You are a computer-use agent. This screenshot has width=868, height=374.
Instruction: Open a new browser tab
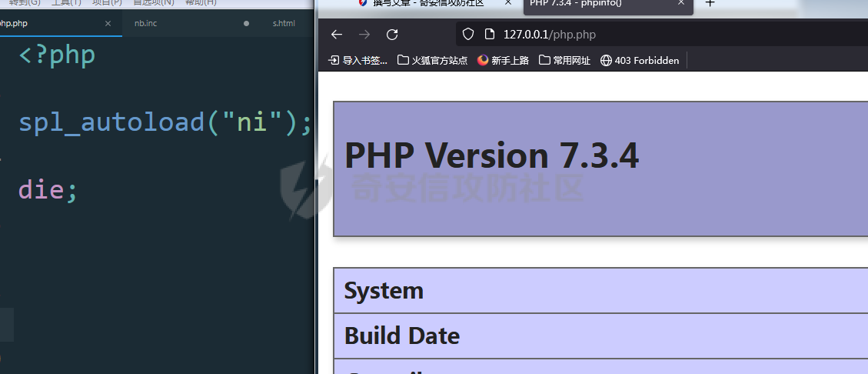coord(710,3)
